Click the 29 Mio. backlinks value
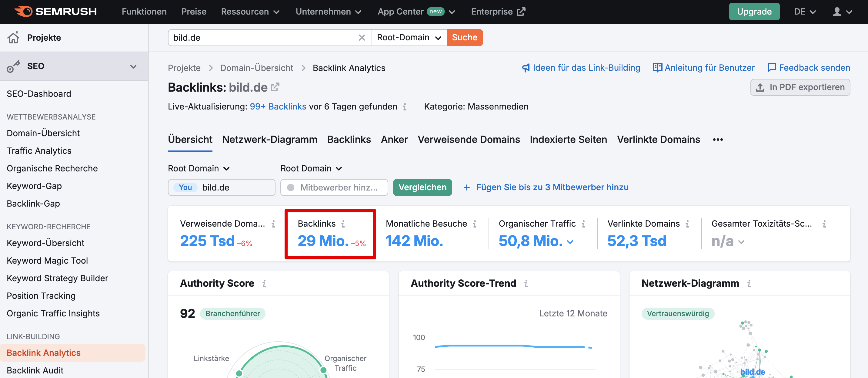868x378 pixels. click(x=323, y=241)
